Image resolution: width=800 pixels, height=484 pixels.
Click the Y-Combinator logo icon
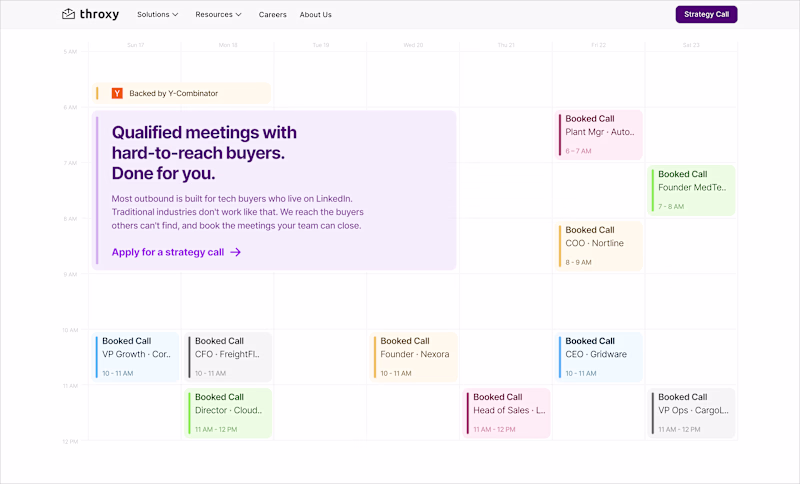pos(117,93)
